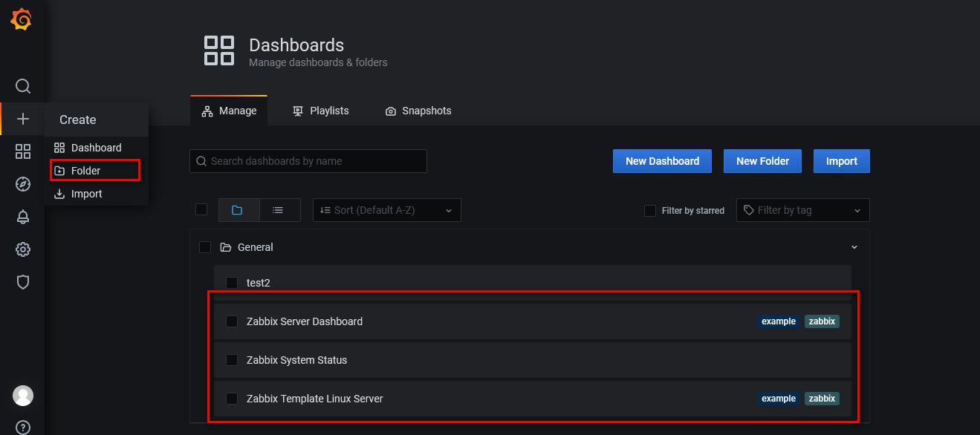The image size is (980, 435).
Task: Select the test2 dashboard checkbox
Action: coord(232,283)
